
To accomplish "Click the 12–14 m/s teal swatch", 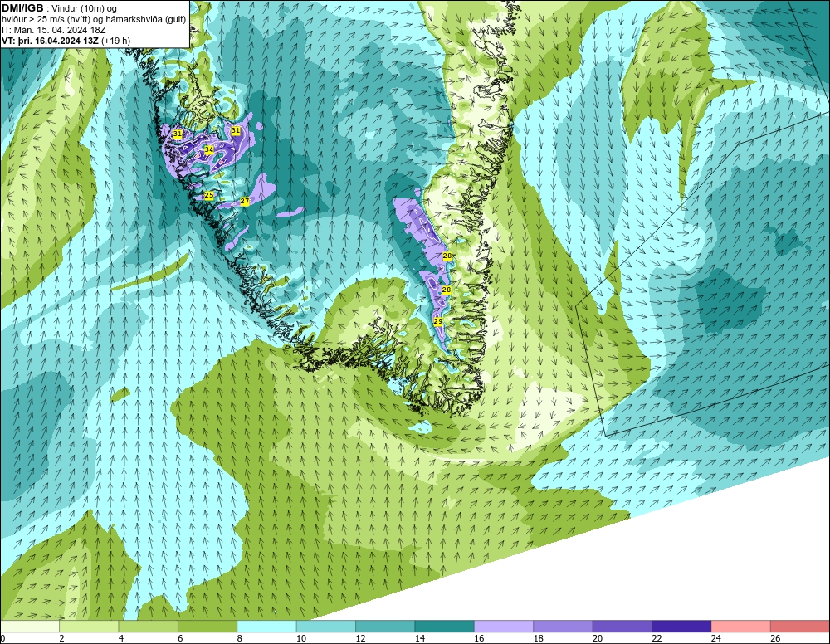I will pyautogui.click(x=385, y=627).
